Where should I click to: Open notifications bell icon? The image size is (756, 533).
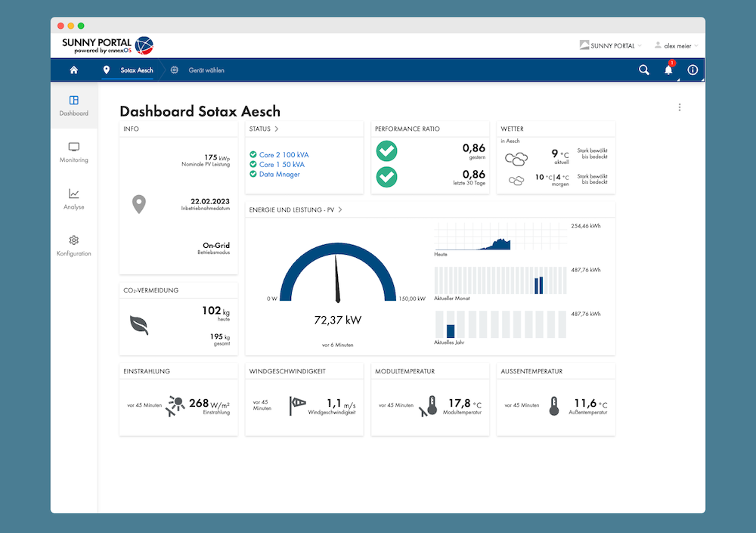point(668,70)
